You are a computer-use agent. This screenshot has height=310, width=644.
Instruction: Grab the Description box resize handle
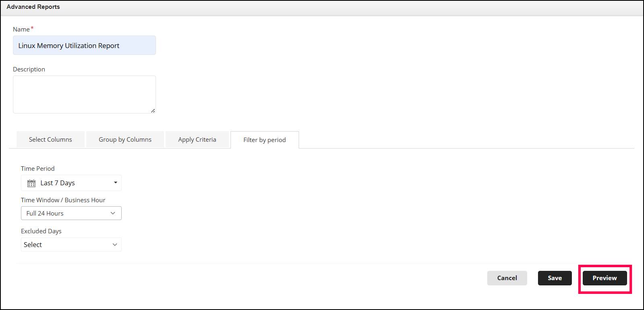[153, 111]
